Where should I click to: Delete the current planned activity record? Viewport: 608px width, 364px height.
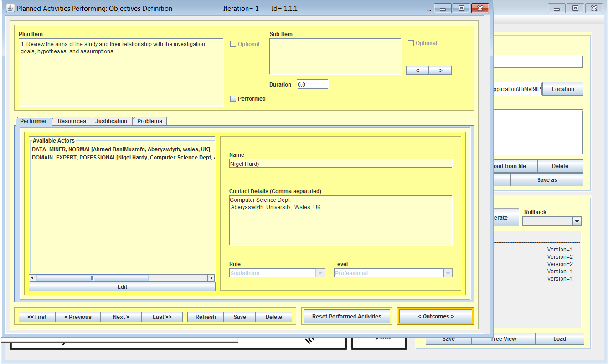(274, 317)
